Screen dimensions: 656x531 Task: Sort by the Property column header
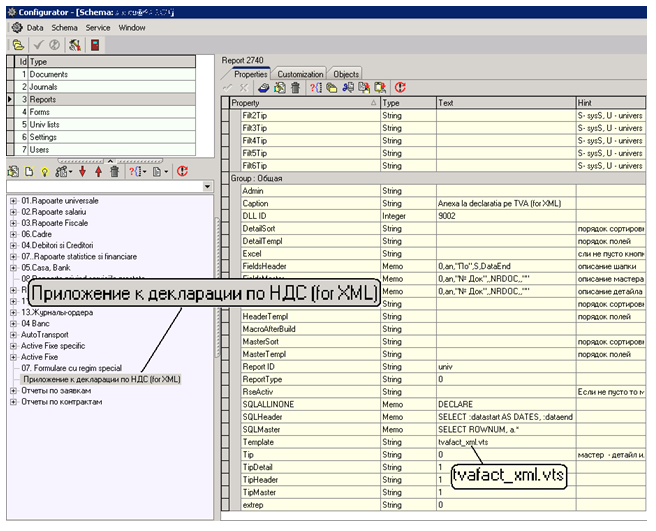pos(305,103)
